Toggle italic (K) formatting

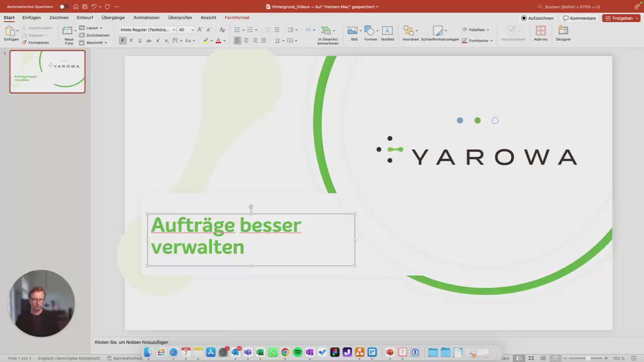coord(131,41)
